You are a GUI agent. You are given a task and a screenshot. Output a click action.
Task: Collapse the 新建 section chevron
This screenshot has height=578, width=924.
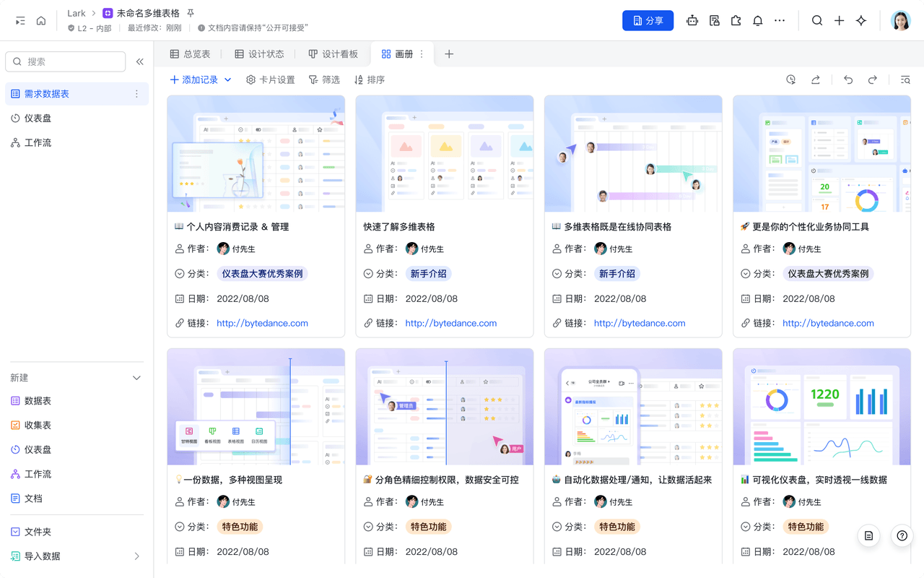[x=136, y=378]
